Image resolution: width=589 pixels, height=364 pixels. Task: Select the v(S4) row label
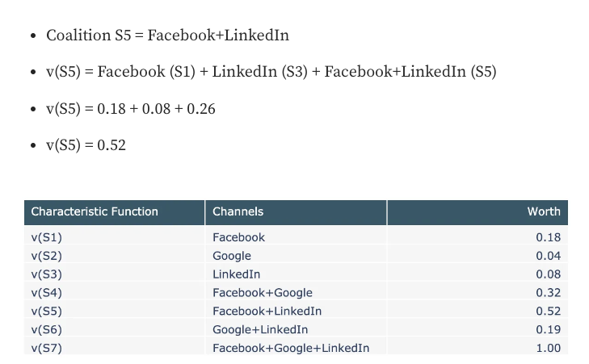point(47,293)
